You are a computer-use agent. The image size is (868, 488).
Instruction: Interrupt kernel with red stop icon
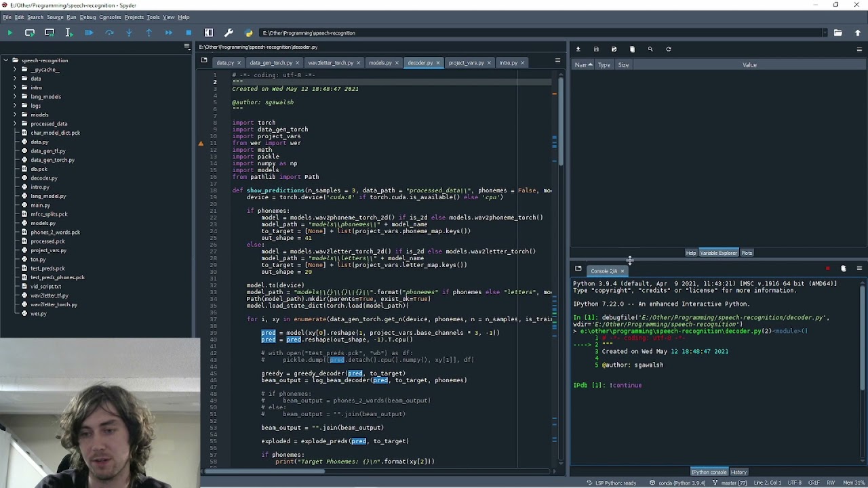[827, 268]
